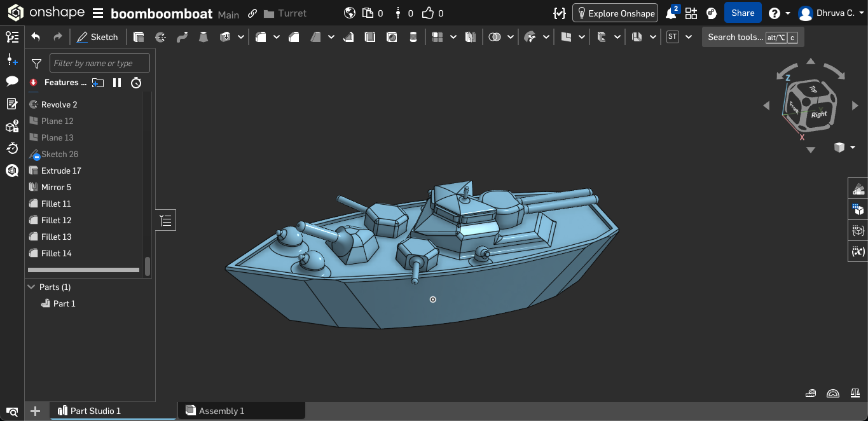Image resolution: width=868 pixels, height=421 pixels.
Task: Switch to Assembly 1 tab
Action: click(242, 411)
